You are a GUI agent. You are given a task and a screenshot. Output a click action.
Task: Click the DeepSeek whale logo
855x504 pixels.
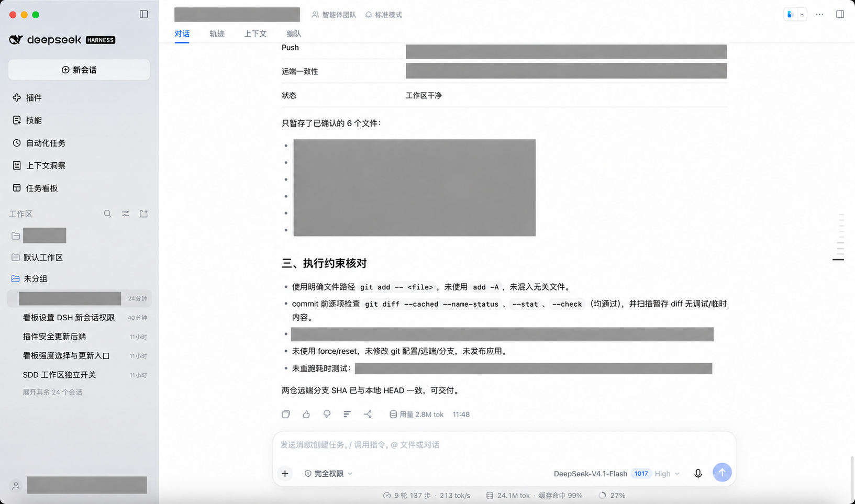coord(16,40)
